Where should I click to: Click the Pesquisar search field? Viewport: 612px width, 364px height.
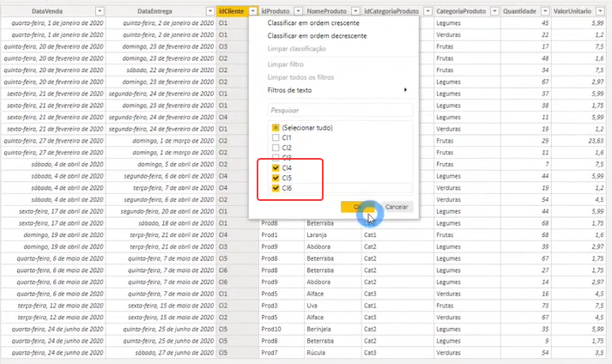(340, 110)
